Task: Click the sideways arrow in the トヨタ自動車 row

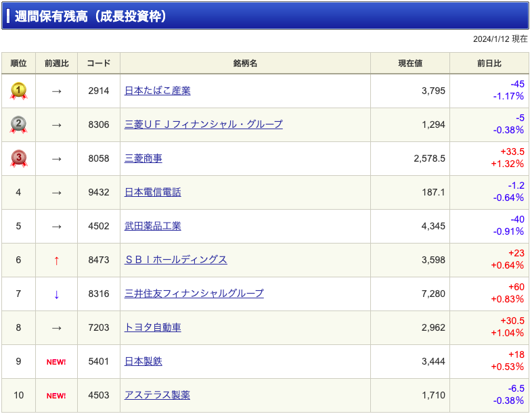Action: (x=56, y=328)
